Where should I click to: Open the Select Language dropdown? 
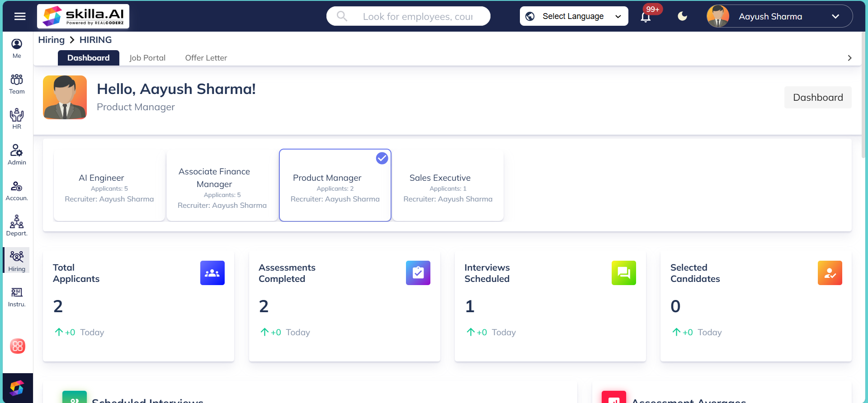pos(574,16)
